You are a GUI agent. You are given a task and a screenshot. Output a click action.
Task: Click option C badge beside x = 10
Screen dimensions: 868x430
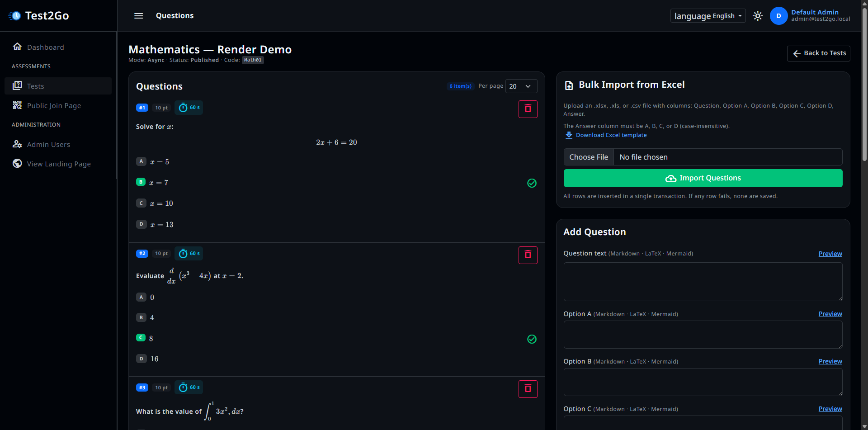141,203
